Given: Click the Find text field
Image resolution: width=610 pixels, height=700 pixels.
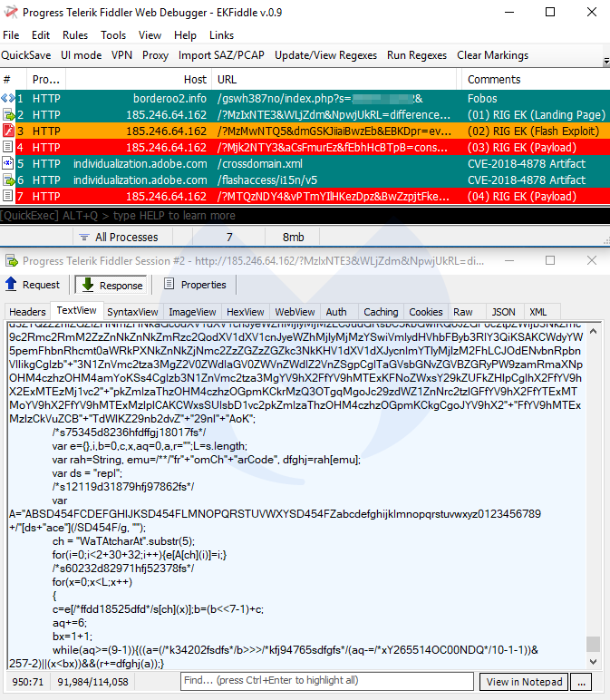Looking at the screenshot, I should click(327, 681).
